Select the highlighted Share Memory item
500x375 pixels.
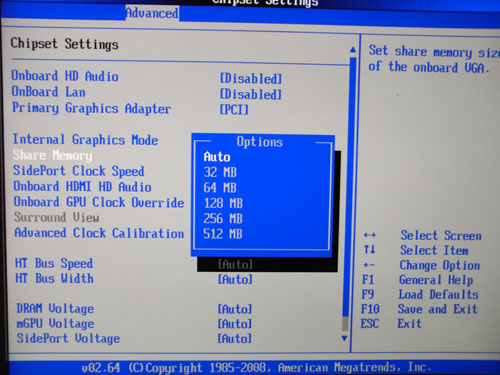tap(52, 155)
